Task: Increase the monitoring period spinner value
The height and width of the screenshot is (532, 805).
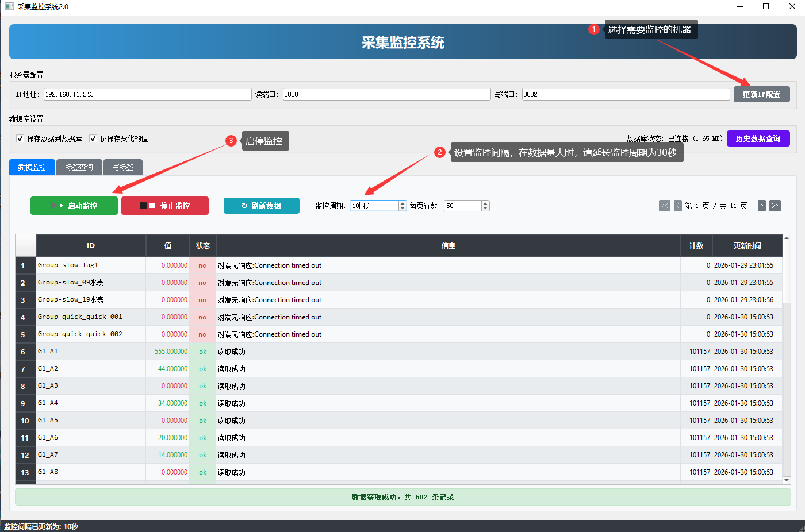Action: click(x=402, y=203)
